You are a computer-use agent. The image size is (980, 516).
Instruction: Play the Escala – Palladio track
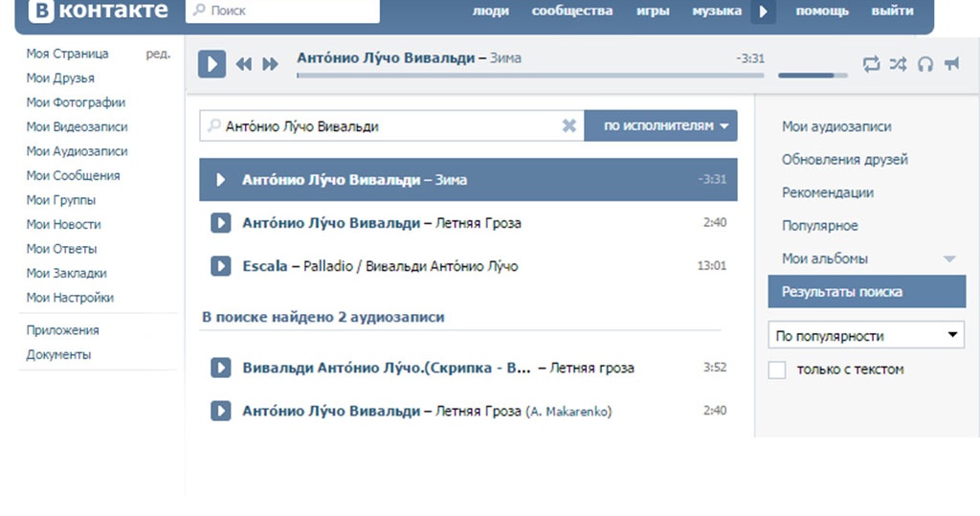click(x=221, y=266)
